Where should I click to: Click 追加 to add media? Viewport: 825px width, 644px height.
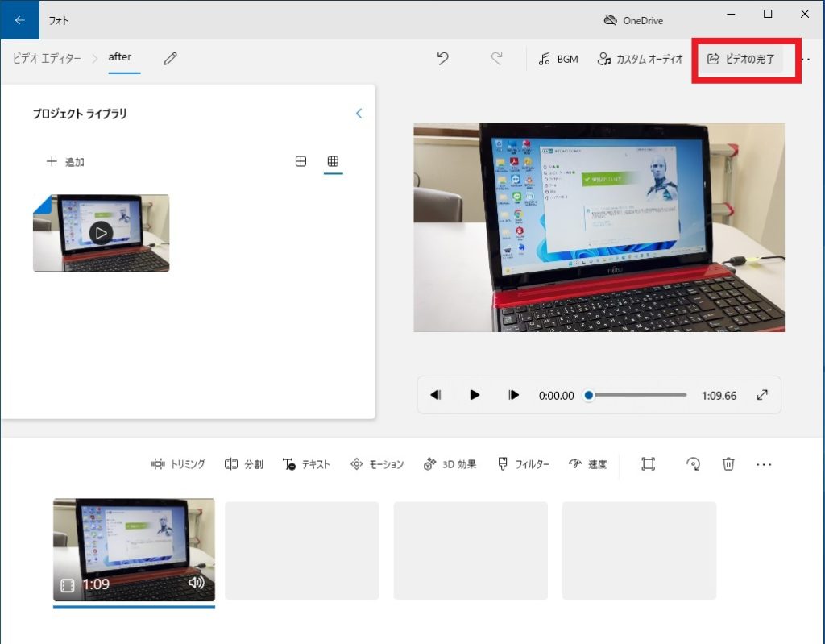pyautogui.click(x=65, y=162)
